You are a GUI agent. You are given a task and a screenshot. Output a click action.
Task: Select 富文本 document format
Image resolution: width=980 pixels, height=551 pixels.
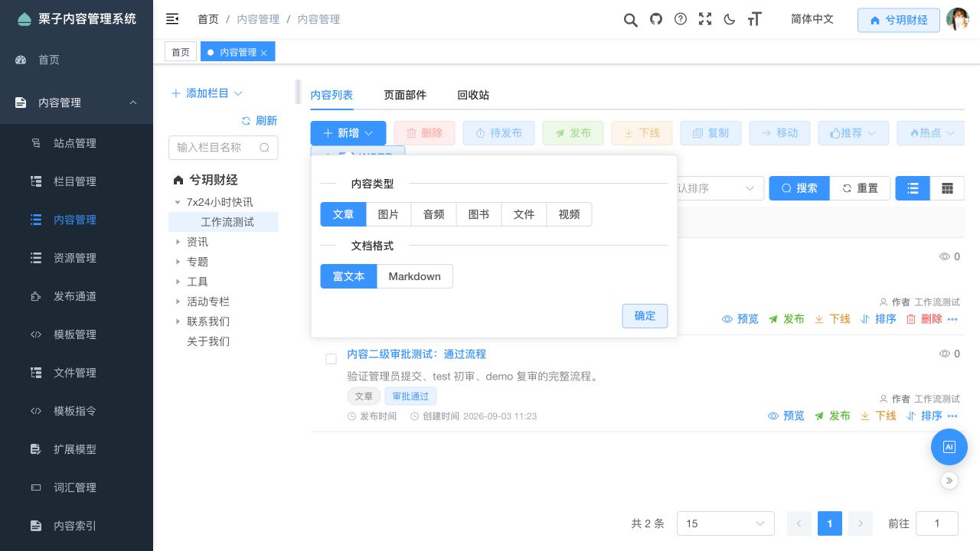[348, 276]
